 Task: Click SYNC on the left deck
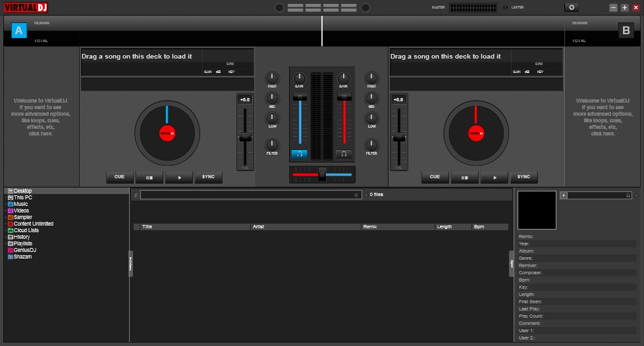208,177
